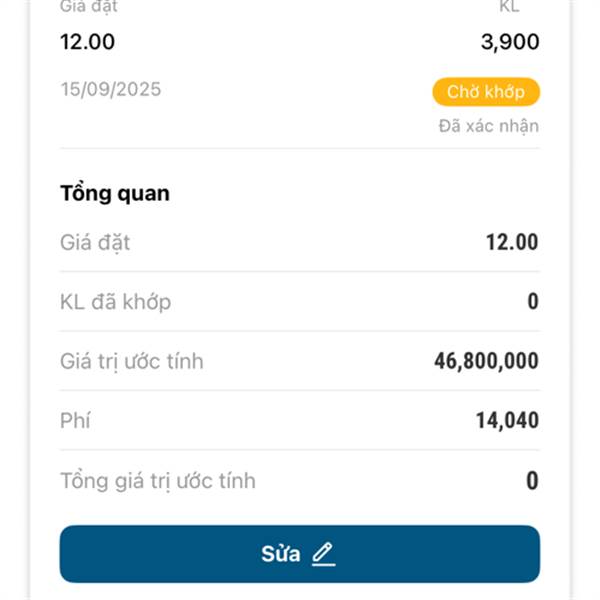Viewport: 600px width, 600px height.
Task: Select the order date 15/09/2025
Action: [x=110, y=90]
